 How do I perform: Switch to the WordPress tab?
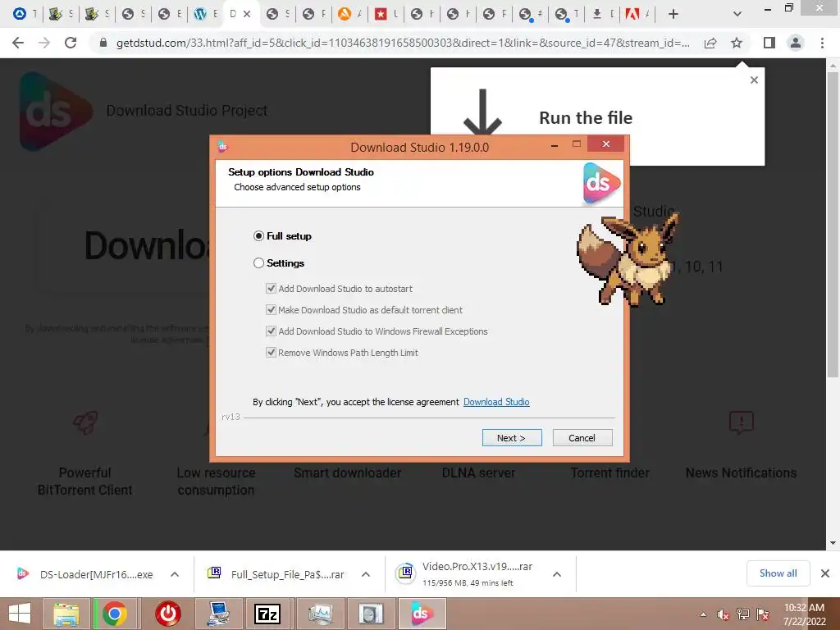[x=206, y=14]
